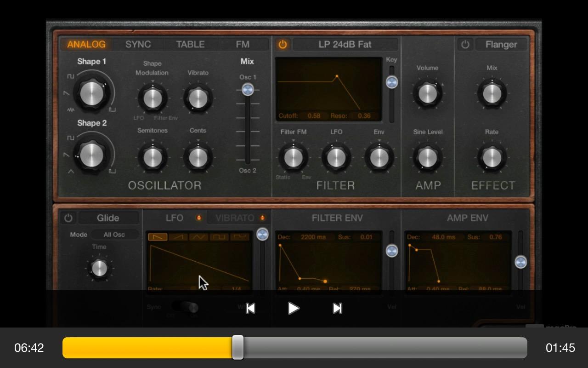Turn on the Glide power button
The width and height of the screenshot is (588, 368).
coord(68,218)
